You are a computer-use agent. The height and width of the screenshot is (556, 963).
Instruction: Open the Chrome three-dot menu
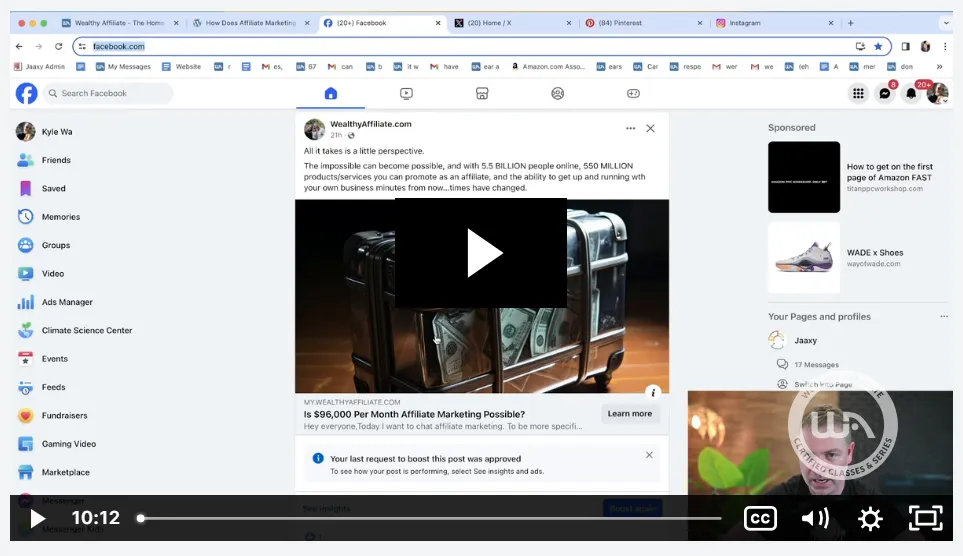point(945,46)
